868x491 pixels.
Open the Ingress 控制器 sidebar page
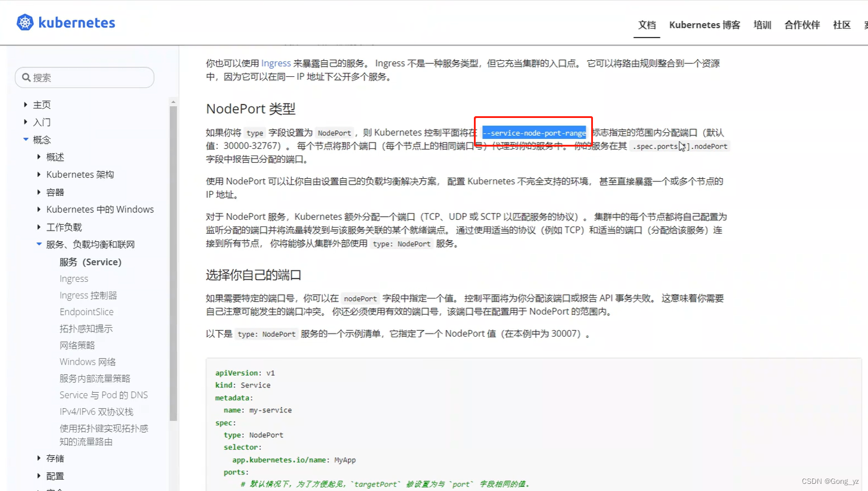tap(88, 295)
